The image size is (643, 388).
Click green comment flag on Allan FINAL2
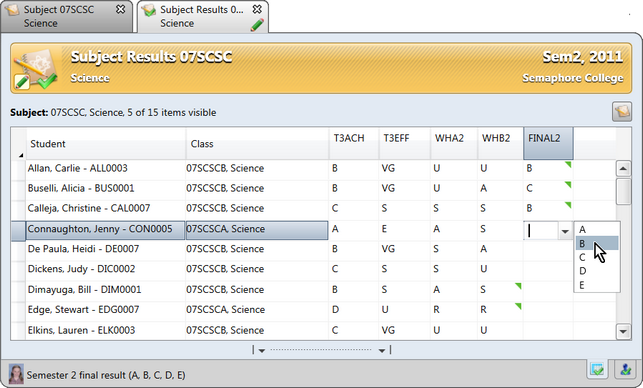pyautogui.click(x=568, y=164)
